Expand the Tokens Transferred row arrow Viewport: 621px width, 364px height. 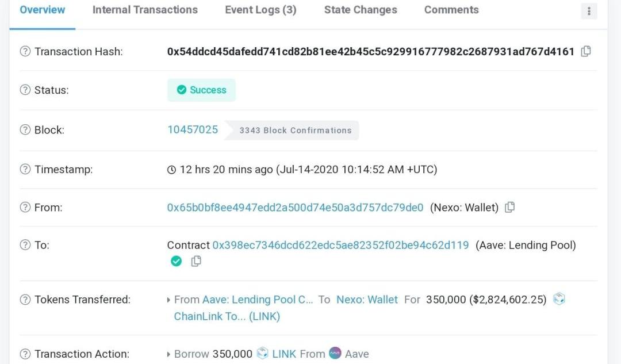click(169, 300)
